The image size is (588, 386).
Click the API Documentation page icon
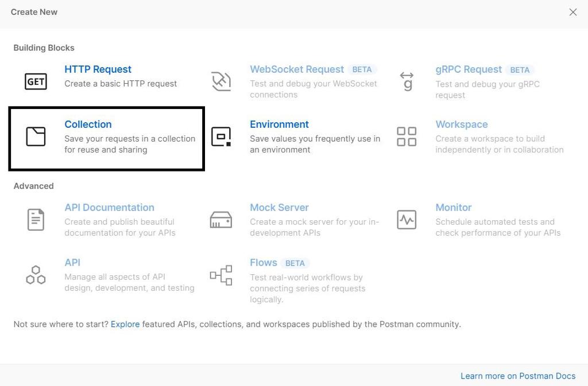pos(36,220)
